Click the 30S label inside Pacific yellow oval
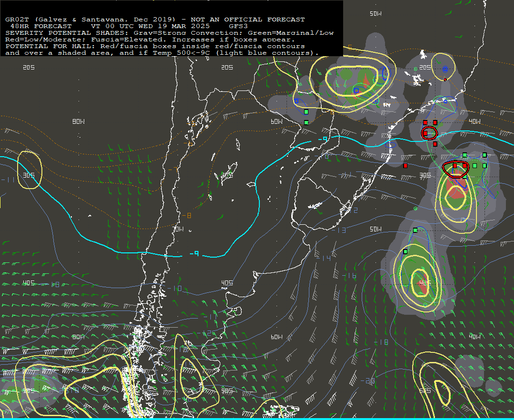The width and height of the screenshot is (514, 420). 29,175
